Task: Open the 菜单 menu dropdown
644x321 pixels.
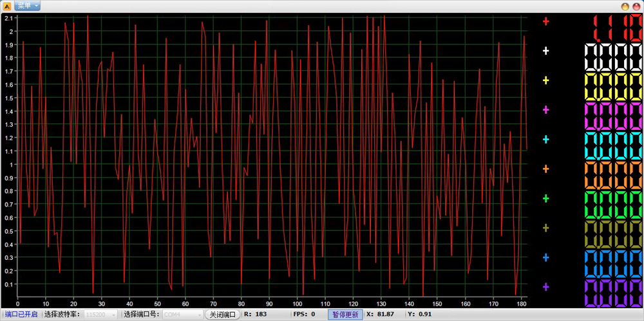Action: coord(27,6)
